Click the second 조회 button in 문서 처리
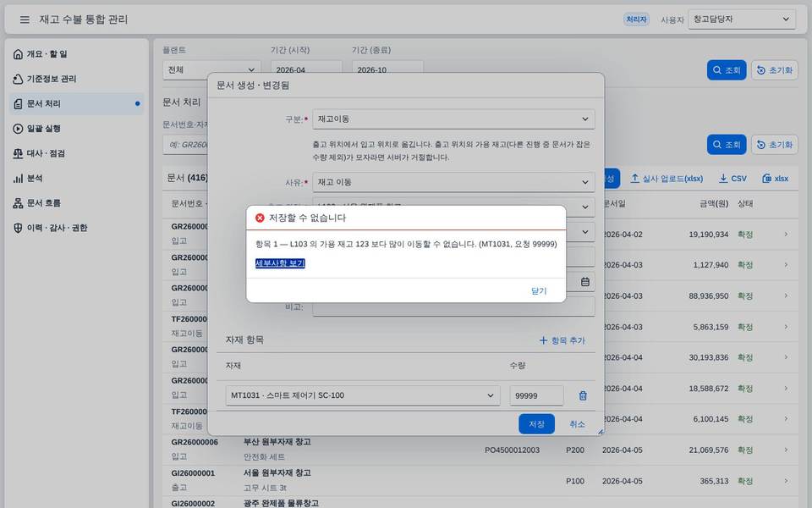The height and width of the screenshot is (508, 812). (x=727, y=145)
